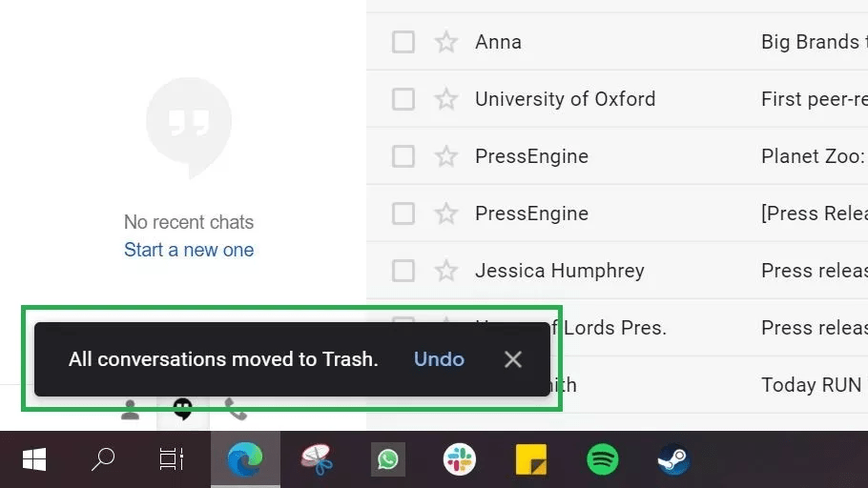Open Windows taskbar search

(x=103, y=459)
